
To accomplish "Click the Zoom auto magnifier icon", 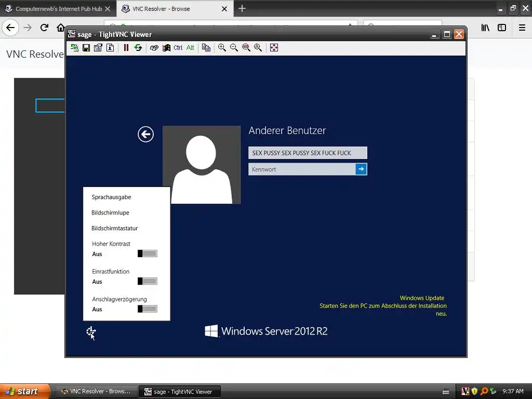I will (258, 48).
